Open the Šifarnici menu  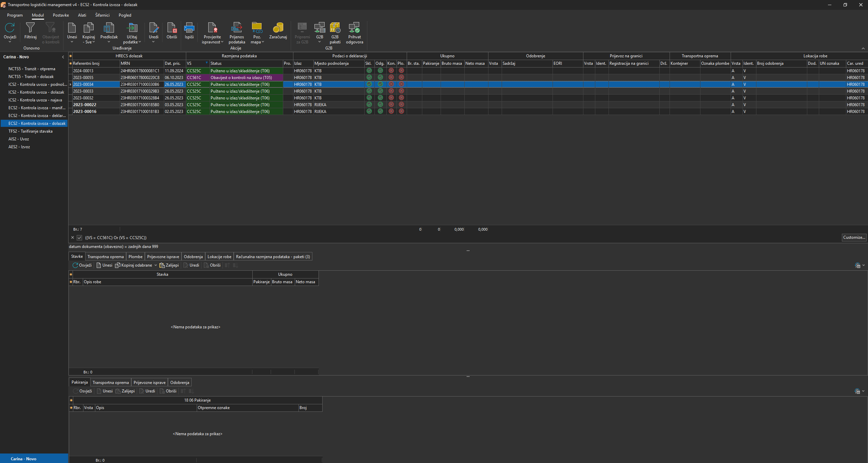[x=102, y=15]
